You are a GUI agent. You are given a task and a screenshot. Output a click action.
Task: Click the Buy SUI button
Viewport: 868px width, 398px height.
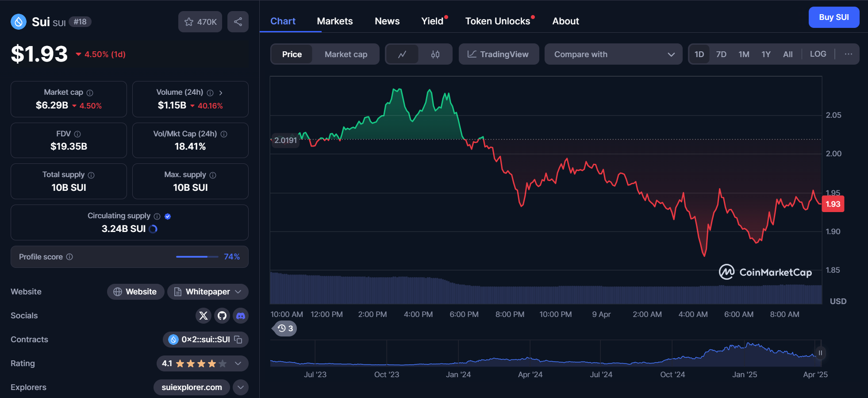tap(833, 17)
